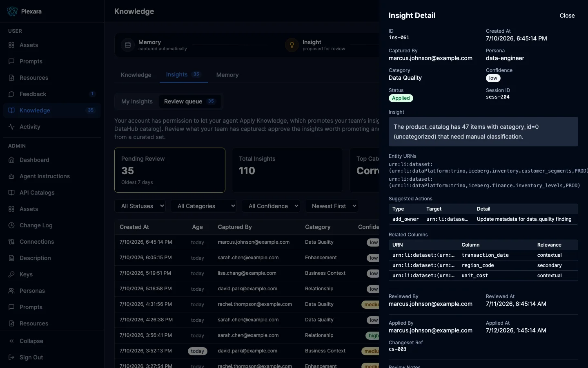Click the region_code related column row
This screenshot has width=588, height=368.
(483, 265)
